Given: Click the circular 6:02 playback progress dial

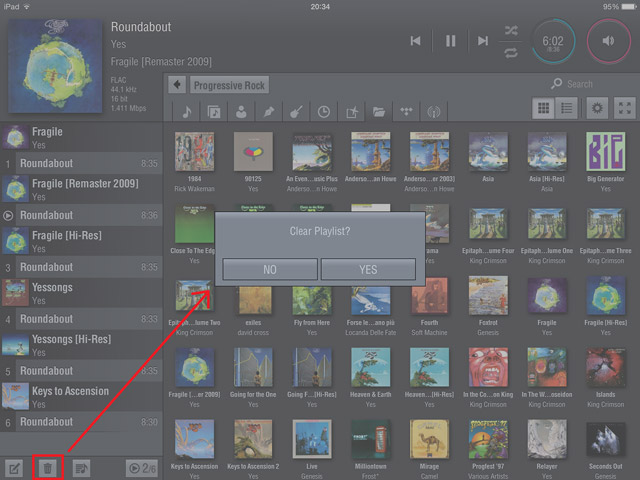Looking at the screenshot, I should [x=553, y=41].
